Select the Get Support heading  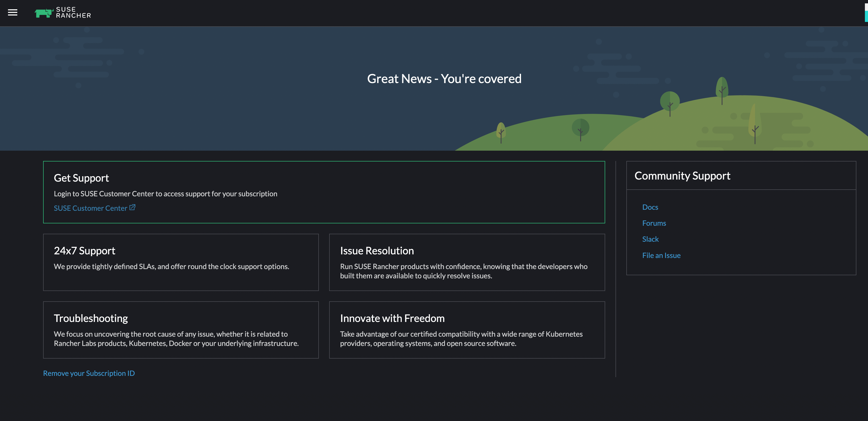tap(81, 178)
